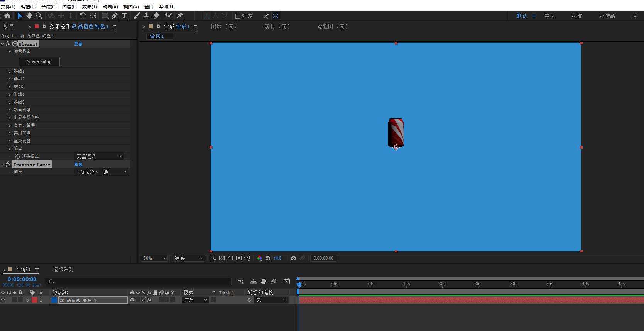Click the shy layers hide icon

[x=254, y=282]
